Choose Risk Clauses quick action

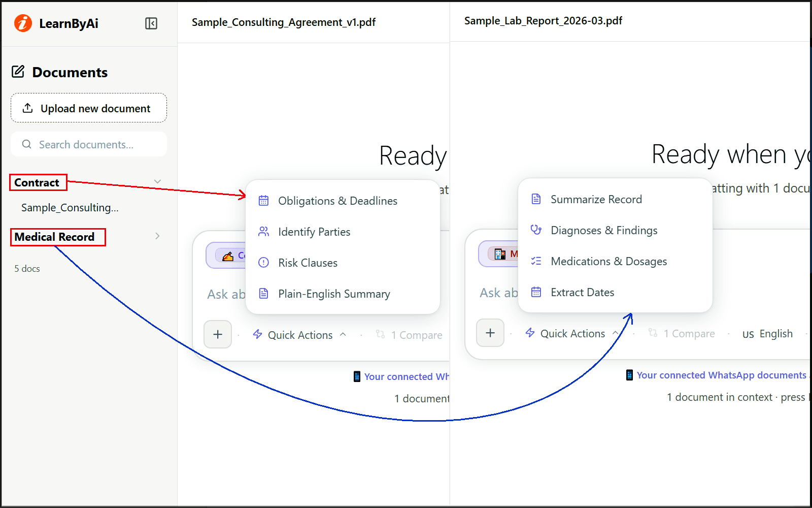(x=343, y=263)
